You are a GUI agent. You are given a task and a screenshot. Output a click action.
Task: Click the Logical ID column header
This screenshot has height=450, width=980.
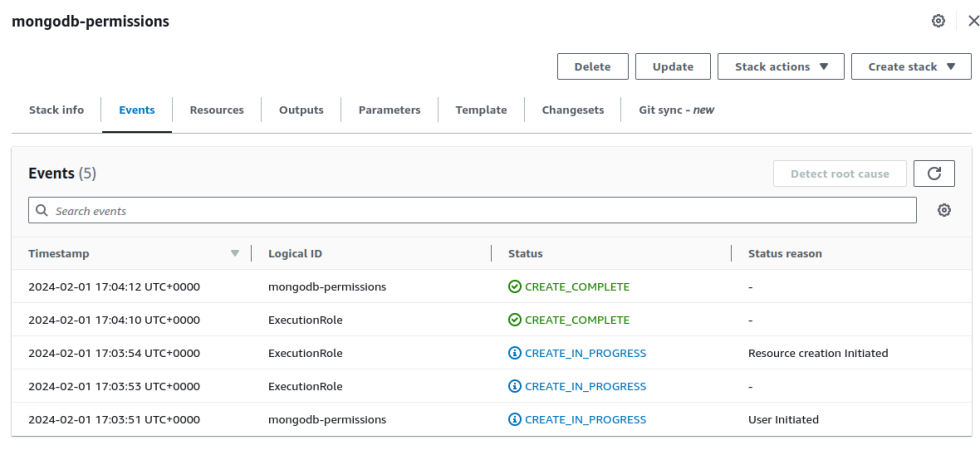[295, 254]
